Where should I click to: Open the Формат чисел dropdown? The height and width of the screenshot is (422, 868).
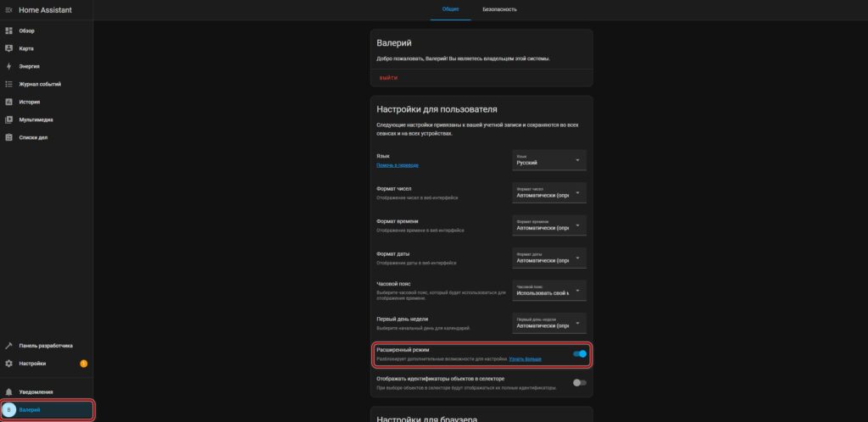[x=548, y=192]
